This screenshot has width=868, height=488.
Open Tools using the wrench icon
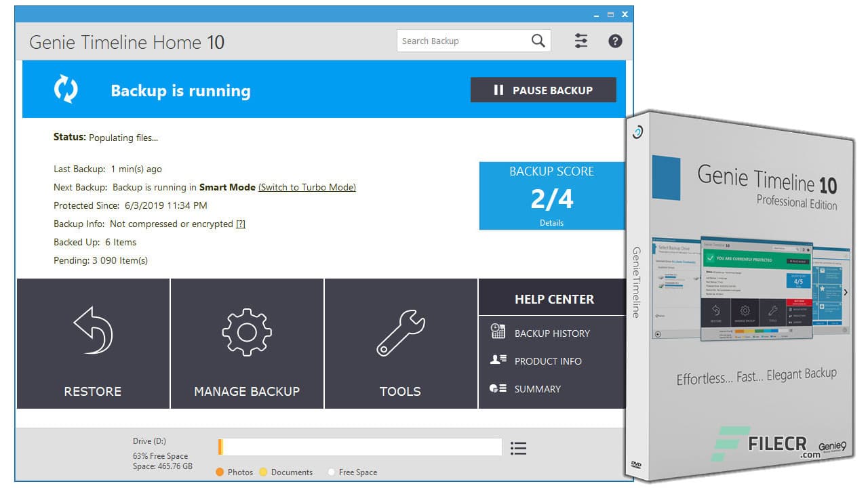[400, 331]
